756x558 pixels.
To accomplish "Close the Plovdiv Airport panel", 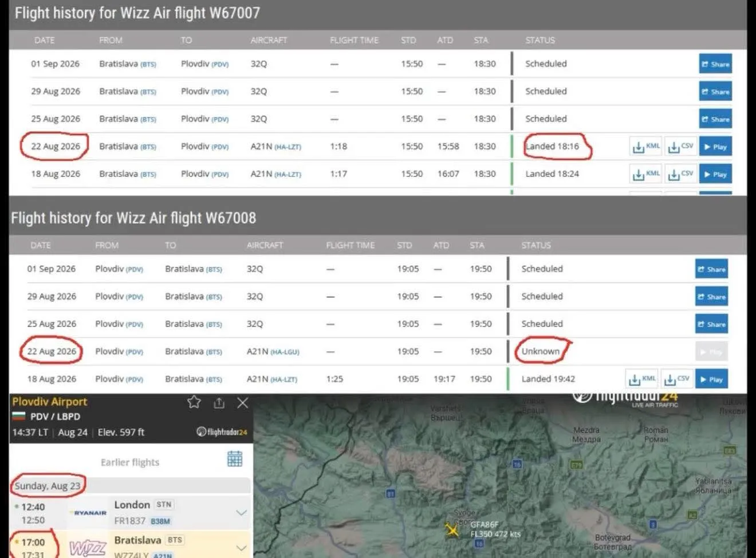I will tap(243, 403).
